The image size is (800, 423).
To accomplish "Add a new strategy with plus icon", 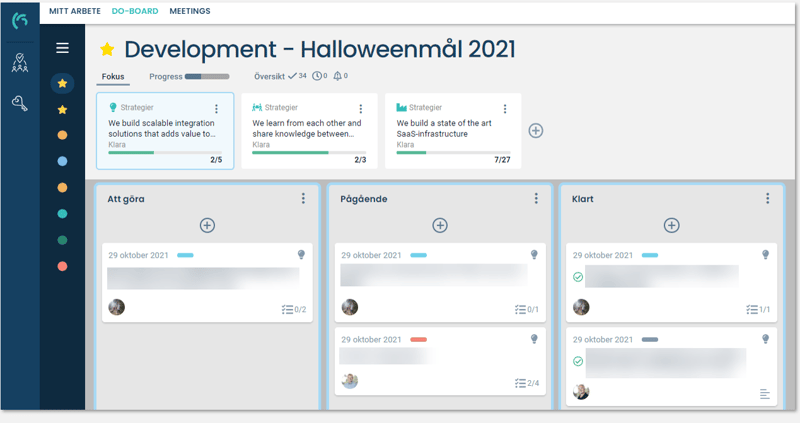I will click(536, 131).
